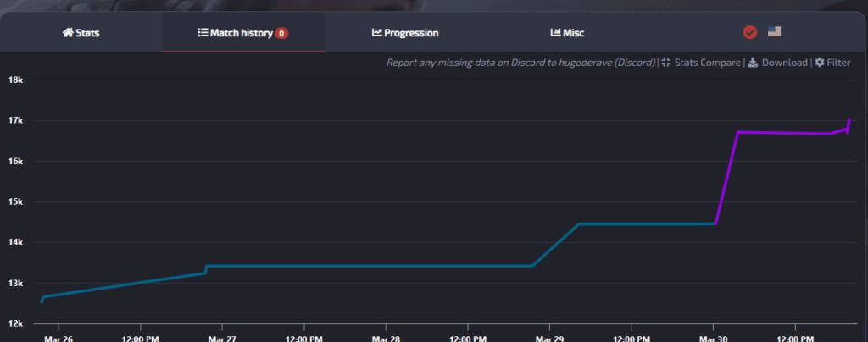Download the match history data
The width and height of the screenshot is (868, 342).
click(x=784, y=63)
